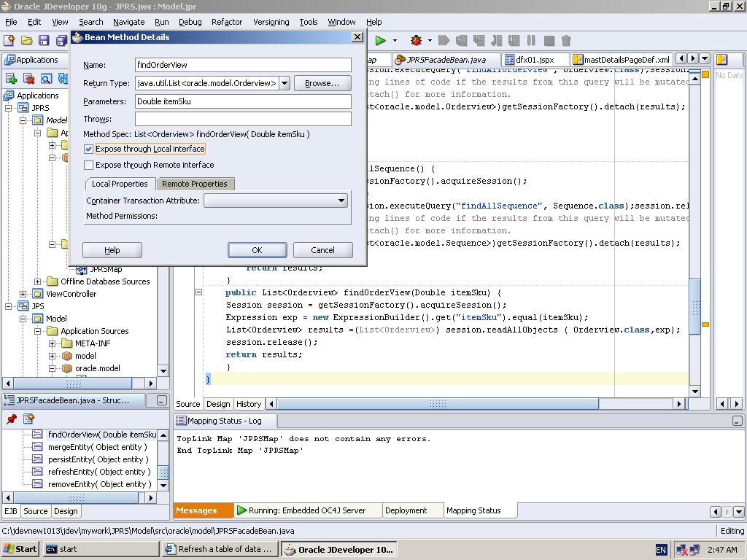The width and height of the screenshot is (747, 560).
Task: Click the Open folder toolbar icon
Action: 27,41
